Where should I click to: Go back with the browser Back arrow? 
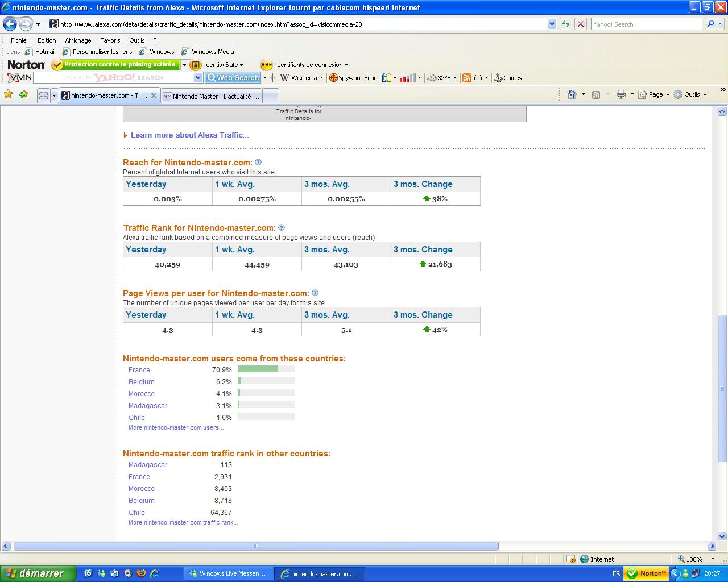pos(10,24)
